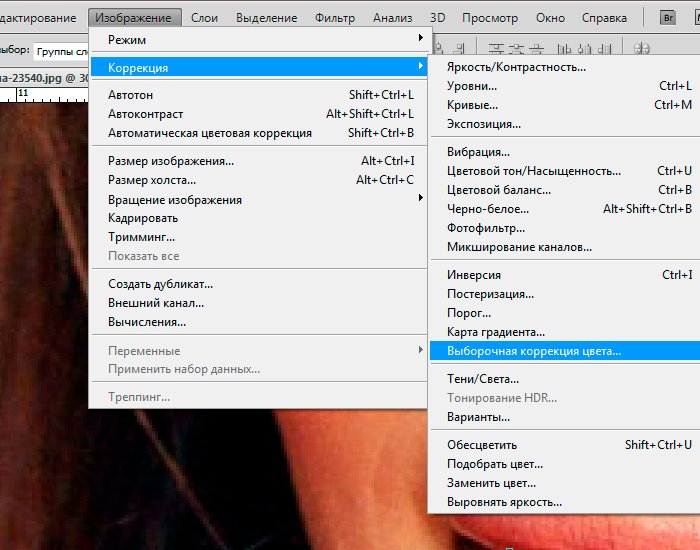Click Обесцветить in the Коррекция submenu
This screenshot has height=550, width=700.
(482, 445)
